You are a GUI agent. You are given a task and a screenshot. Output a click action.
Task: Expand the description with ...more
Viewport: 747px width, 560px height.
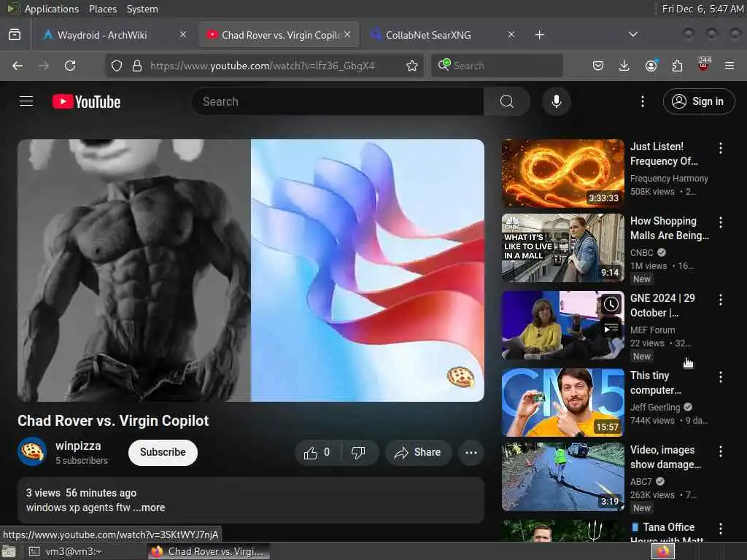[x=149, y=507]
